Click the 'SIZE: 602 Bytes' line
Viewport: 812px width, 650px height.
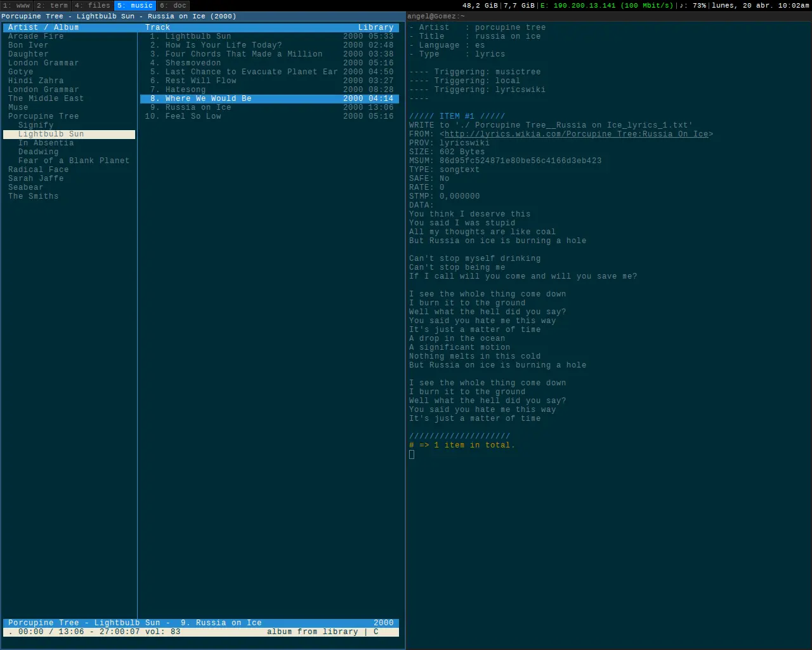click(447, 152)
